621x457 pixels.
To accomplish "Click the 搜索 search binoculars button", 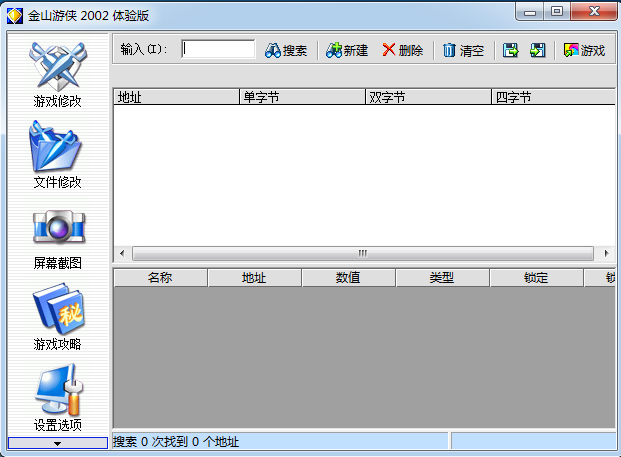I will coord(286,50).
